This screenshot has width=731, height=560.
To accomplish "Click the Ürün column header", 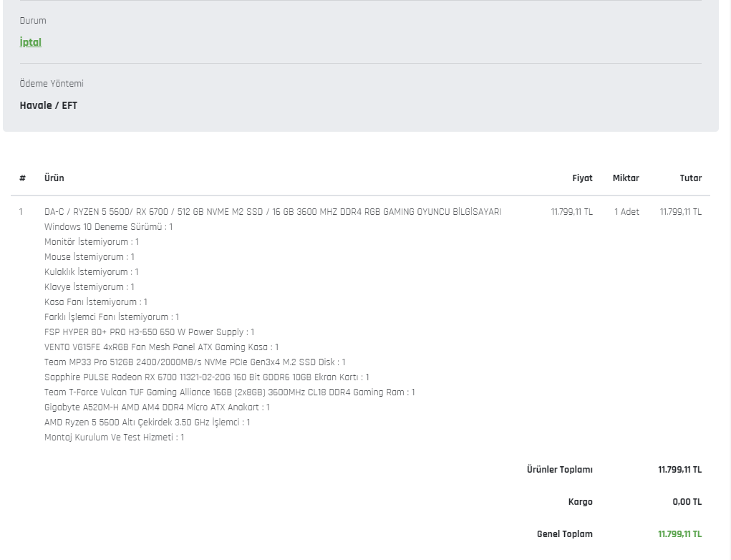I will [54, 178].
